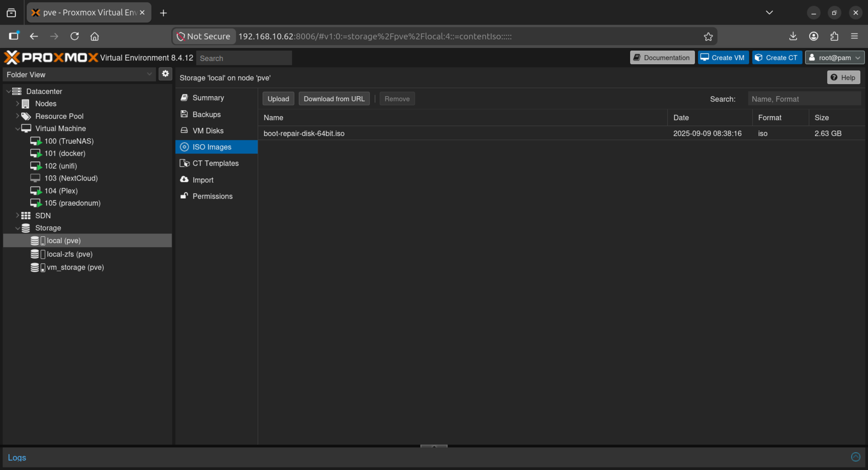Select the ISO Images tab
Screen dimensions: 868x470
click(216, 147)
